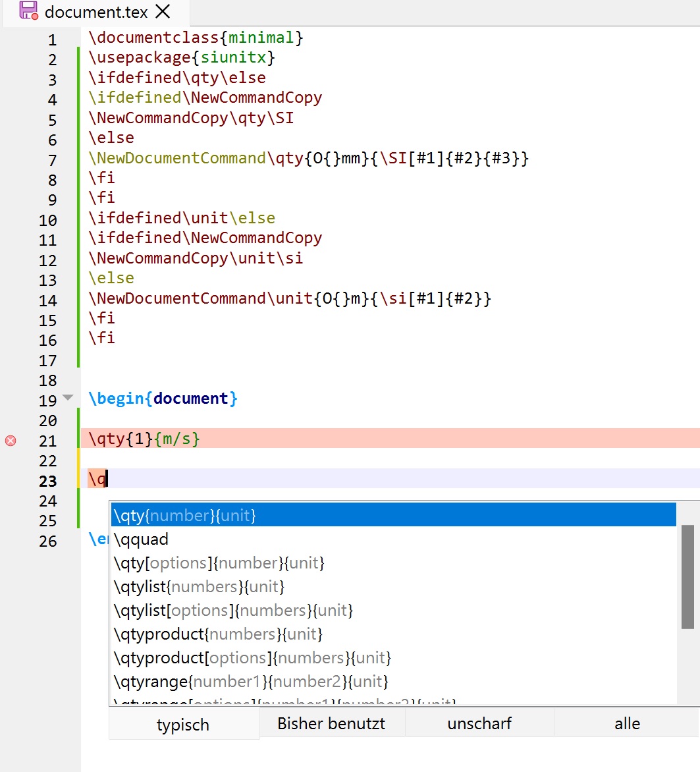
Task: Place cursor in \qty{1}{m/s} on line 21
Action: pyautogui.click(x=144, y=439)
